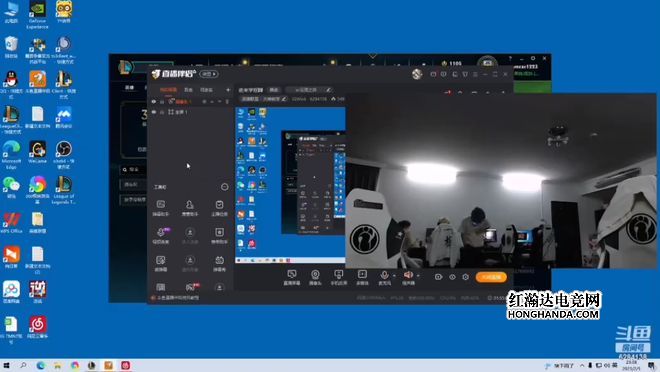The width and height of the screenshot is (660, 372).
Task: Show hidden system tray icons
Action: 582,365
